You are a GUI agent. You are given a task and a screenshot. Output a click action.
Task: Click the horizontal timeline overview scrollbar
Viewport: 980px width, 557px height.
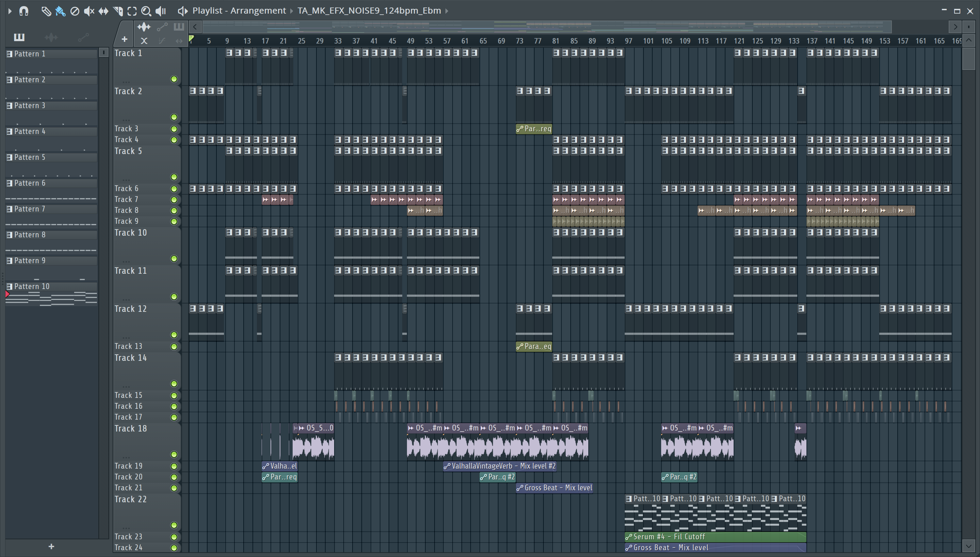(x=548, y=27)
